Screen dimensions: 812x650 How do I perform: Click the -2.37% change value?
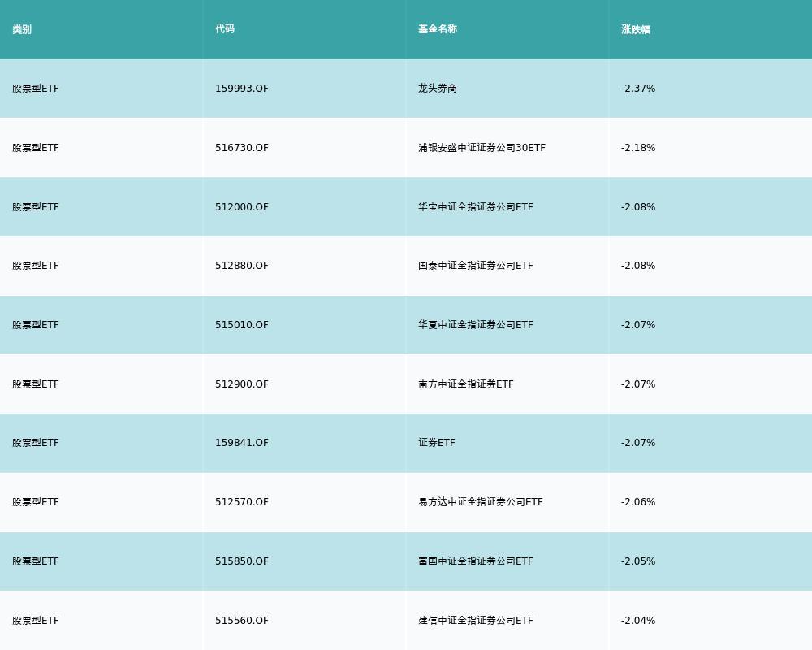638,88
